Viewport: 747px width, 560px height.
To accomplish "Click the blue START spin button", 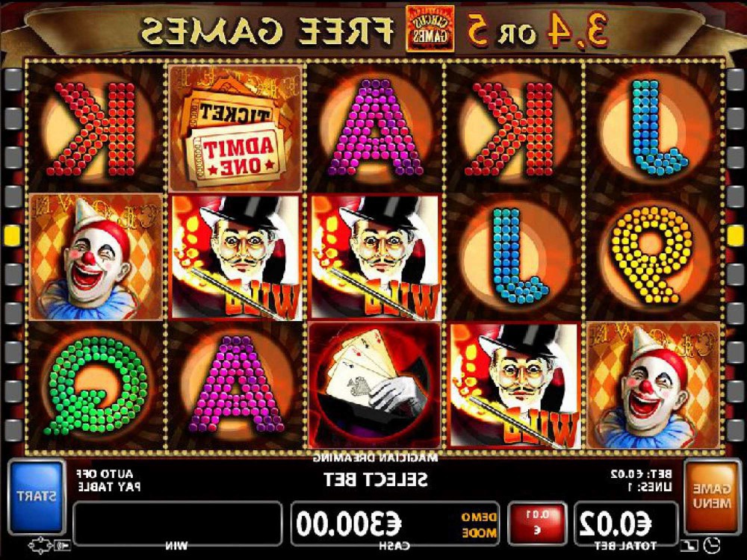I will tap(37, 497).
